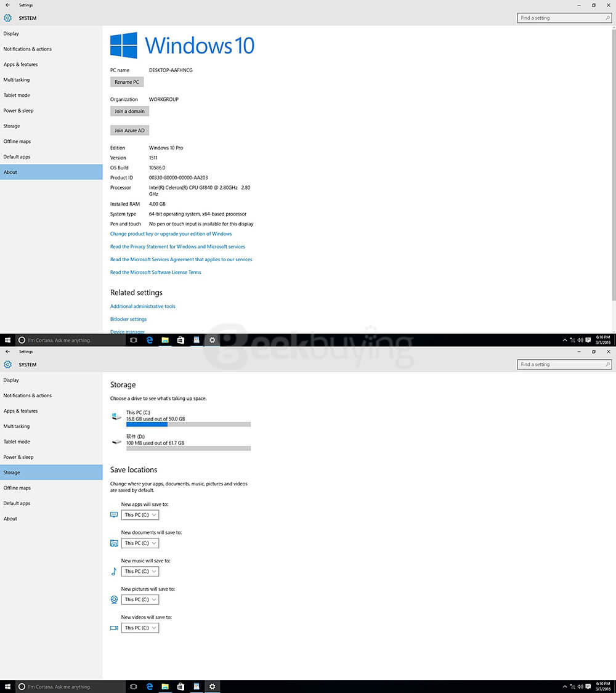Click Cortana search box on upper taskbar
This screenshot has height=693, width=616.
pyautogui.click(x=71, y=340)
